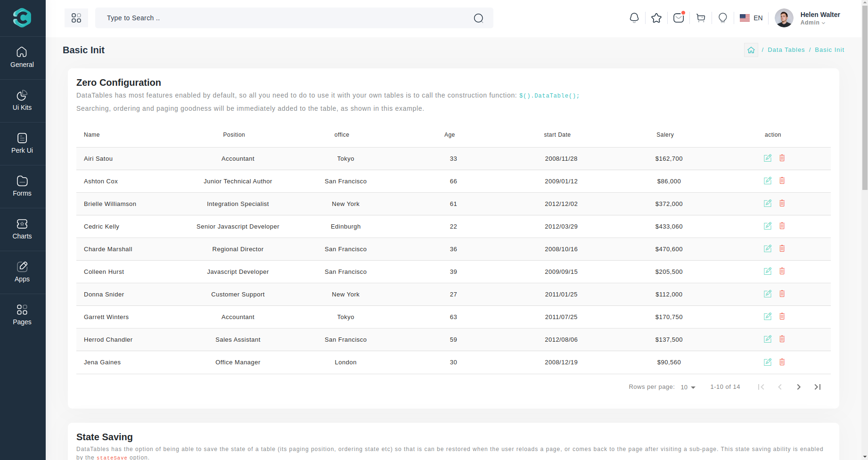The height and width of the screenshot is (460, 868).
Task: Click Helen Walter profile avatar
Action: (x=784, y=18)
